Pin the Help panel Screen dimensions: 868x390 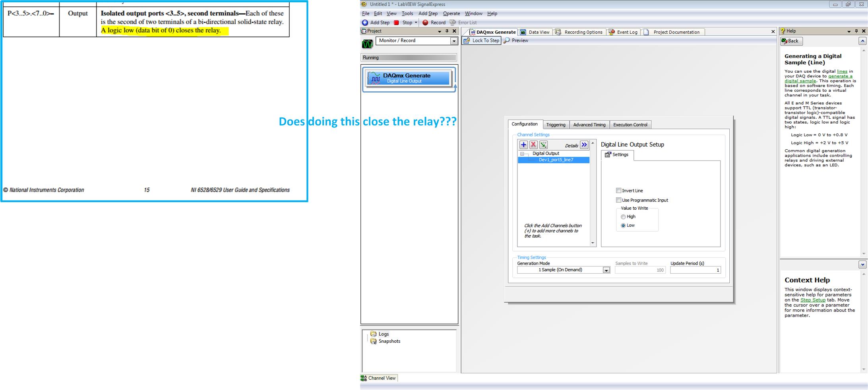click(856, 31)
